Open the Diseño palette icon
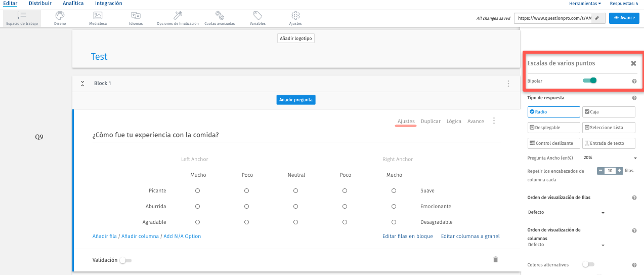Screen dimensions: 644x275 click(x=60, y=16)
